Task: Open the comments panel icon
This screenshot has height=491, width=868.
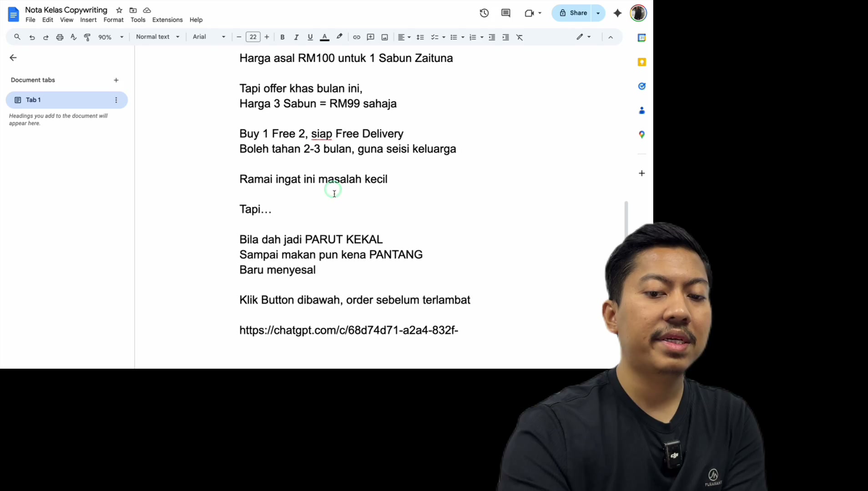Action: [505, 13]
